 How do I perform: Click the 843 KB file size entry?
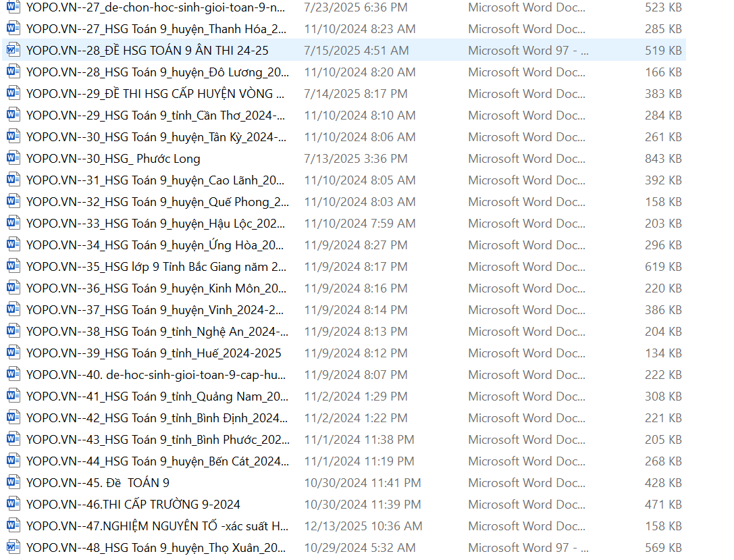click(x=663, y=158)
